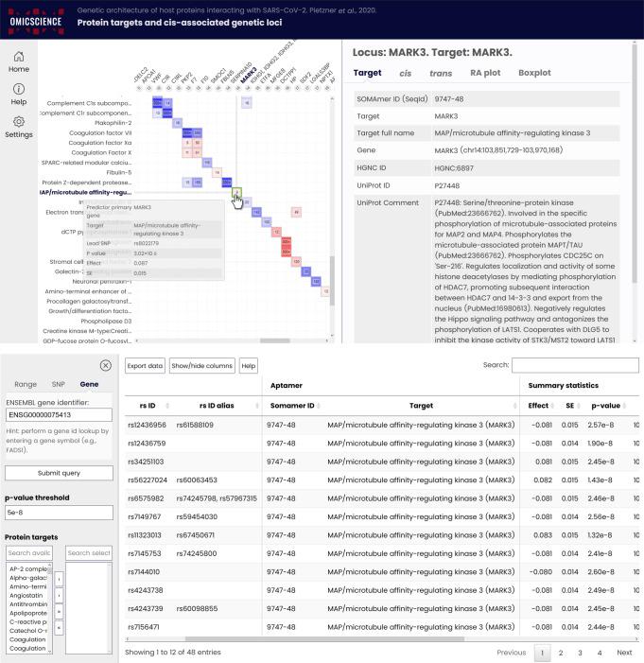Open the Boxplot tab

pyautogui.click(x=534, y=73)
